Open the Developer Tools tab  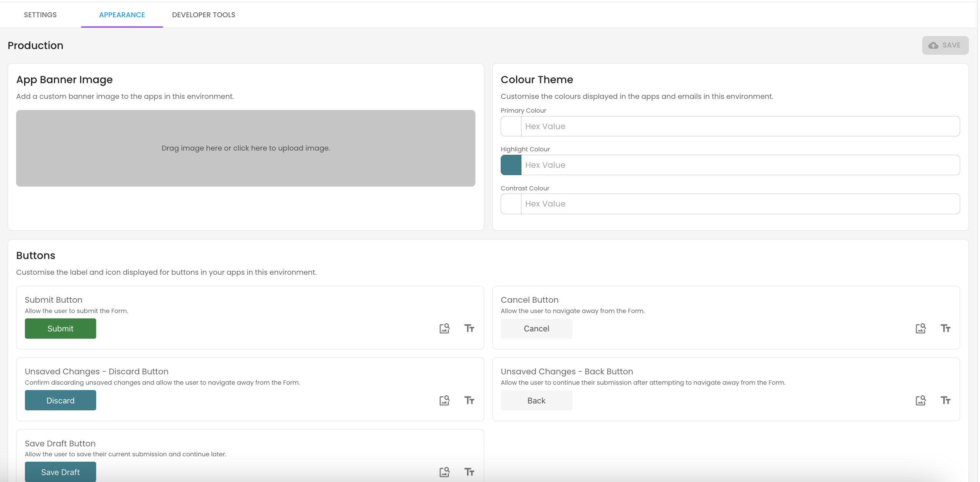point(203,15)
